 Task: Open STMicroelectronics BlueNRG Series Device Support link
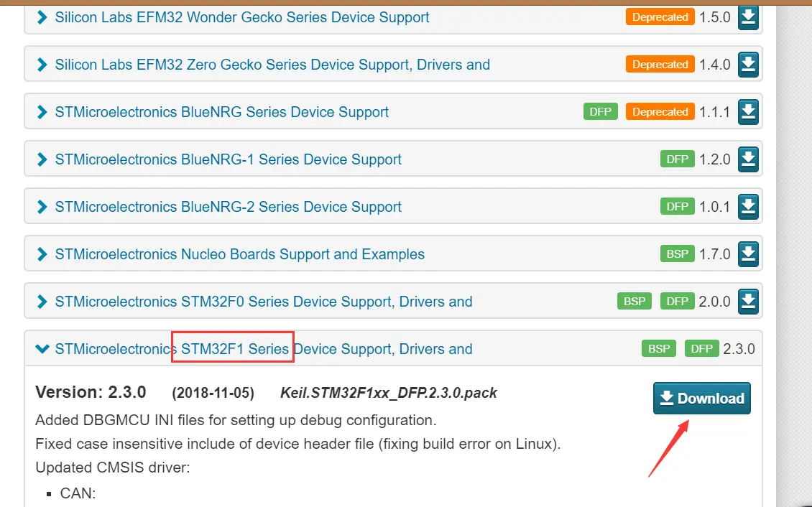(x=221, y=112)
